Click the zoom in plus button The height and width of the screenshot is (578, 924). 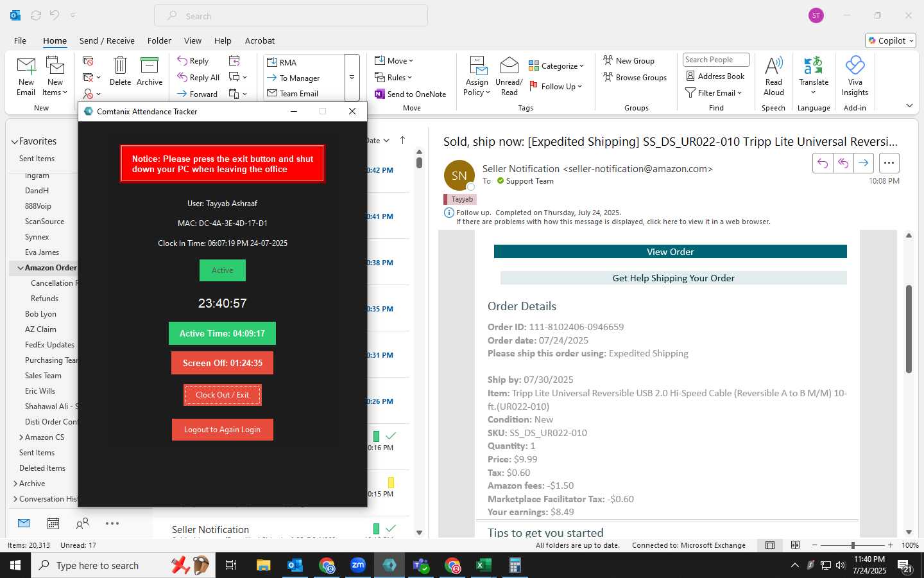[x=890, y=545]
